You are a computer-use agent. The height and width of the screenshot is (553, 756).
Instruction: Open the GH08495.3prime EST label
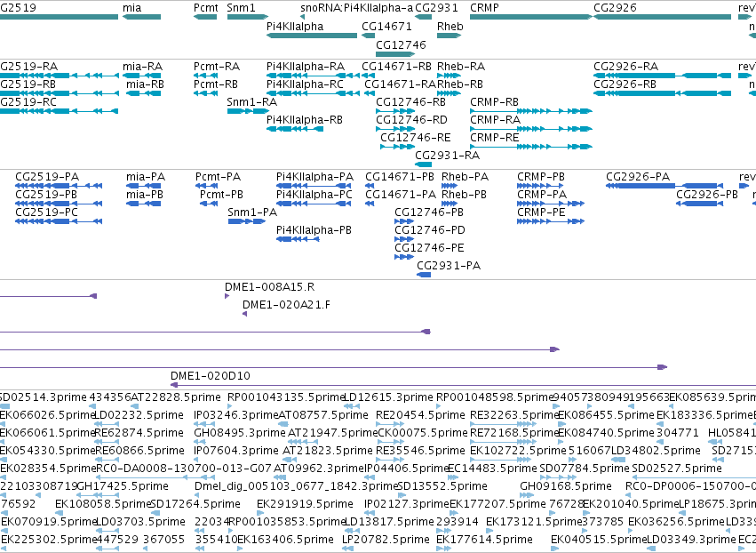pos(240,433)
